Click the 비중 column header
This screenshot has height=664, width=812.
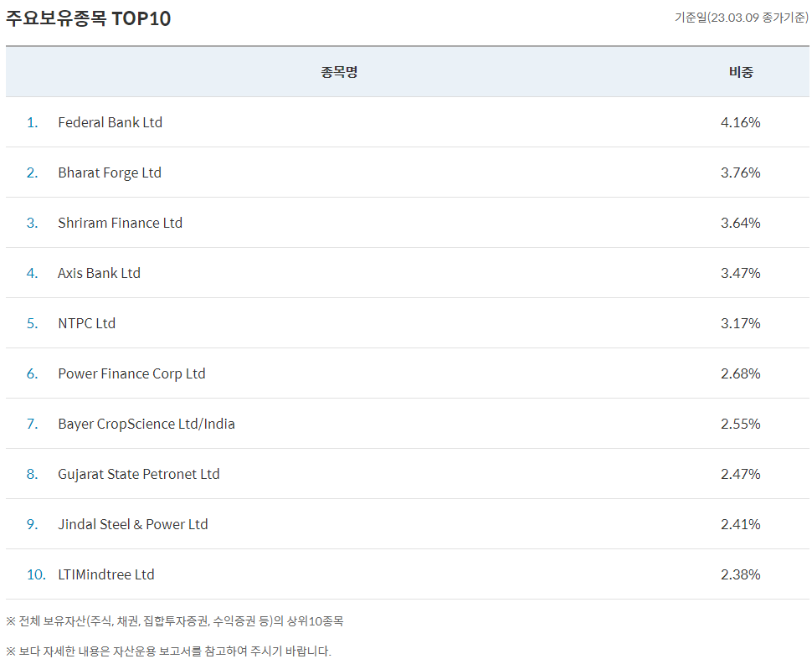click(741, 72)
